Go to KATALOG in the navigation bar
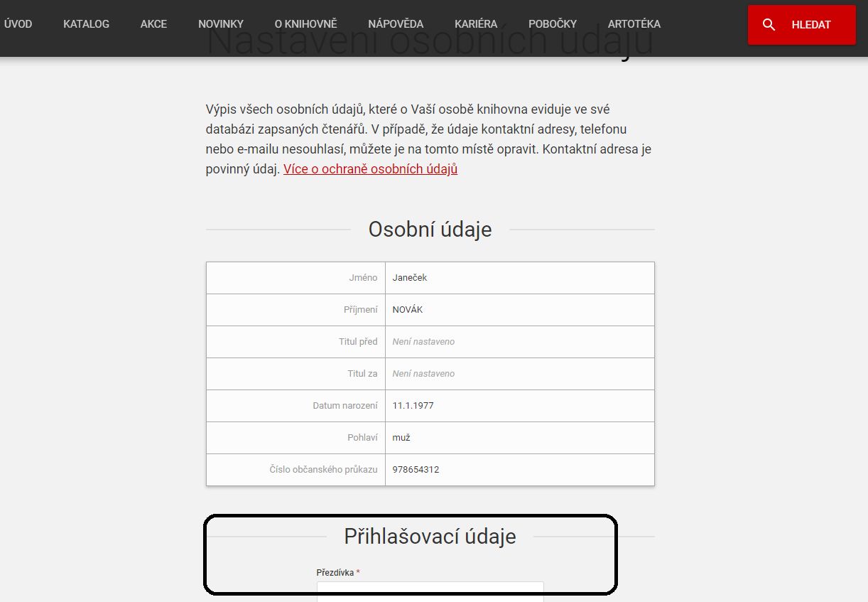 (x=86, y=24)
